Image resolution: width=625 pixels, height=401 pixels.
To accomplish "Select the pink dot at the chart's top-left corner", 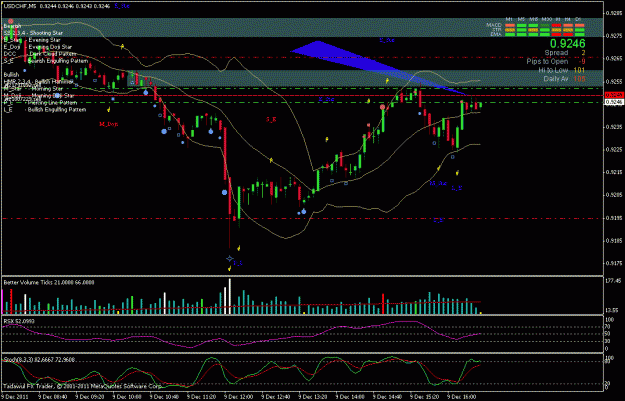I will [11, 21].
